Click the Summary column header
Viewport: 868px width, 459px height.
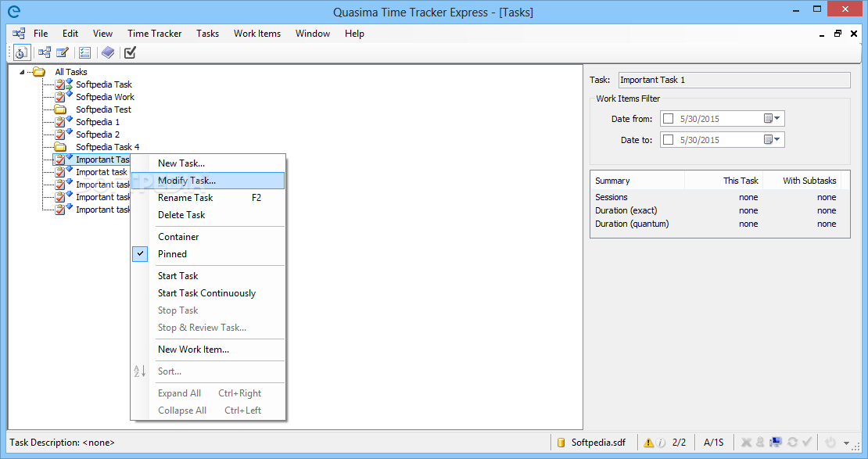pos(638,181)
